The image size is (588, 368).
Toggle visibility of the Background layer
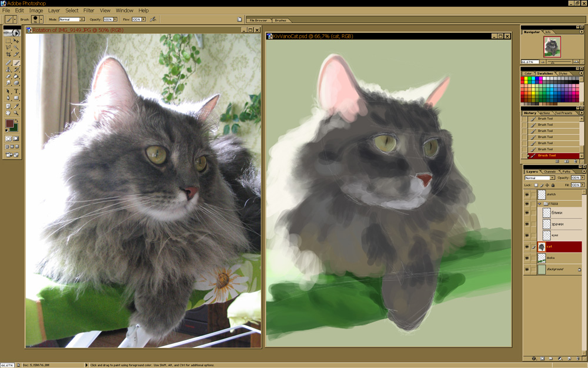click(527, 269)
